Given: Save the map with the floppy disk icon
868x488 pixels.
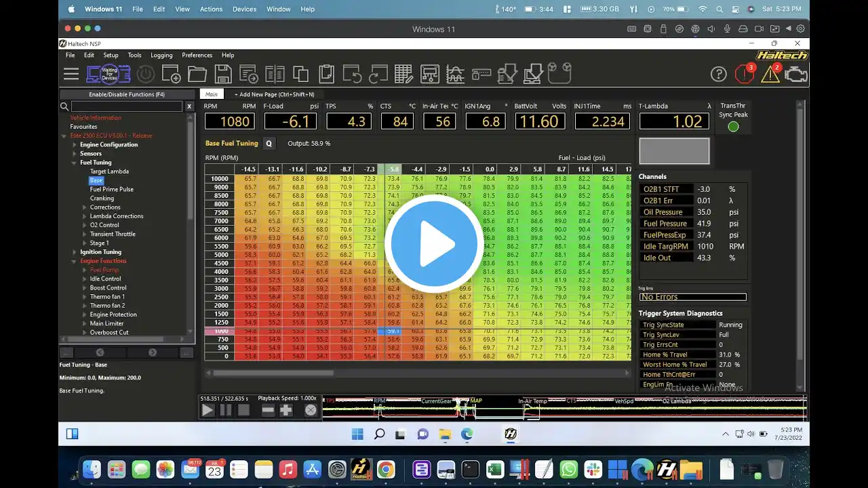Looking at the screenshot, I should pyautogui.click(x=223, y=74).
